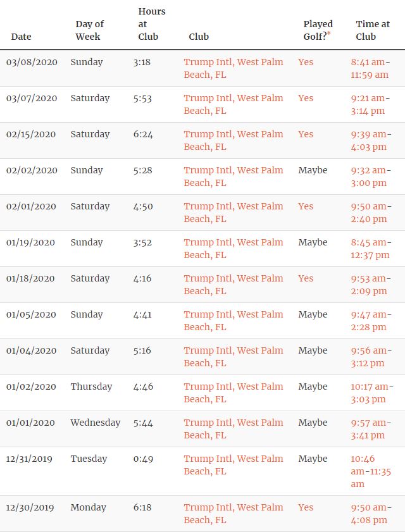Viewport: 405px width, 532px height.
Task: Click the Date column header
Action: point(21,37)
